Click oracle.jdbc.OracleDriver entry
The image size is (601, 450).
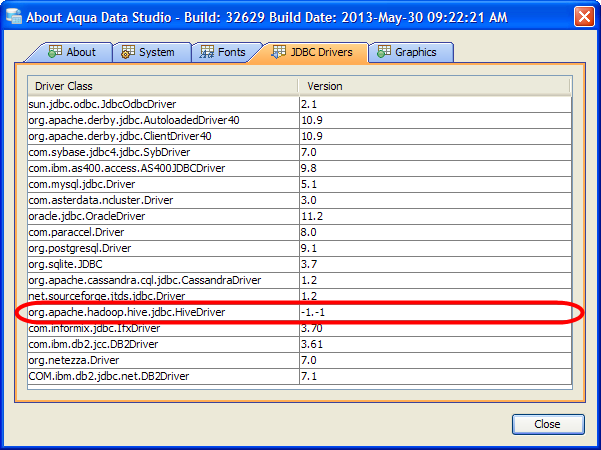click(163, 216)
